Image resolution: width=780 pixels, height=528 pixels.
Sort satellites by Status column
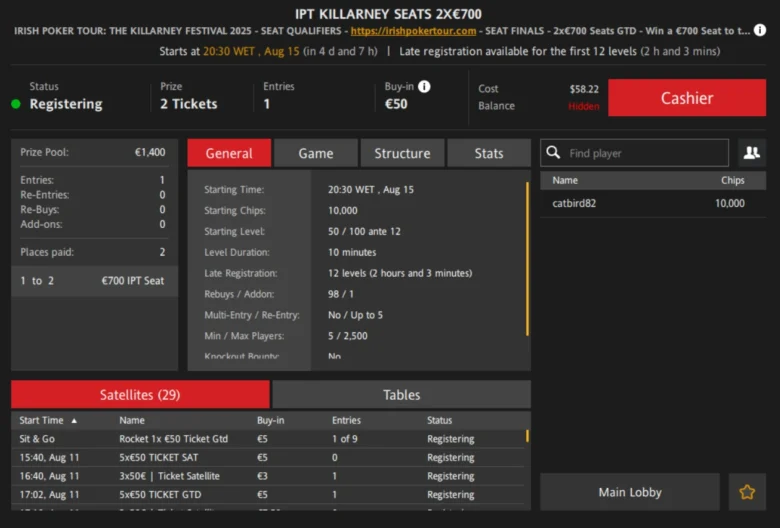click(x=439, y=421)
